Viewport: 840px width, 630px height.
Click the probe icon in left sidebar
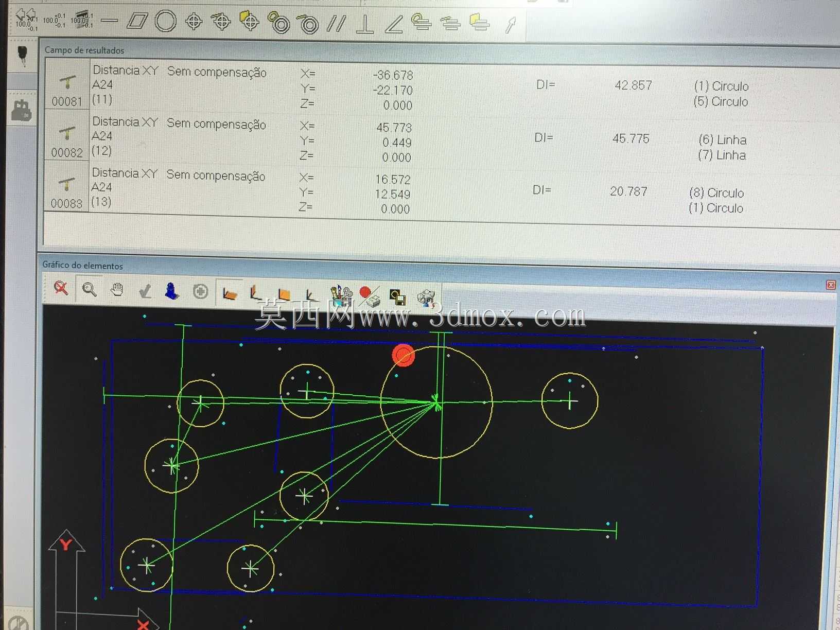click(x=23, y=56)
